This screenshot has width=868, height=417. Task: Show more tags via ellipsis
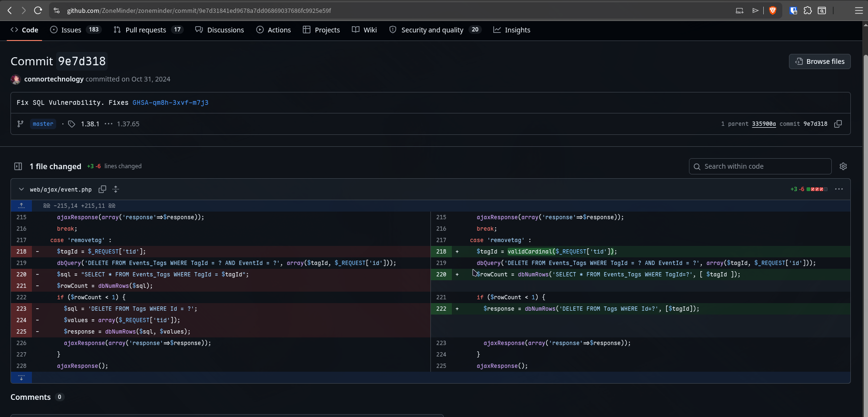click(x=109, y=124)
